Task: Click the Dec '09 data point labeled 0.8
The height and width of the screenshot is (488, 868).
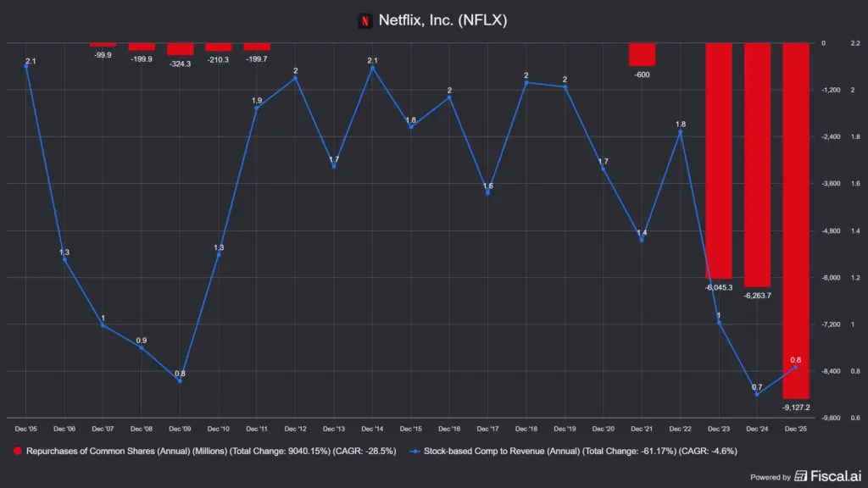Action: pyautogui.click(x=179, y=381)
